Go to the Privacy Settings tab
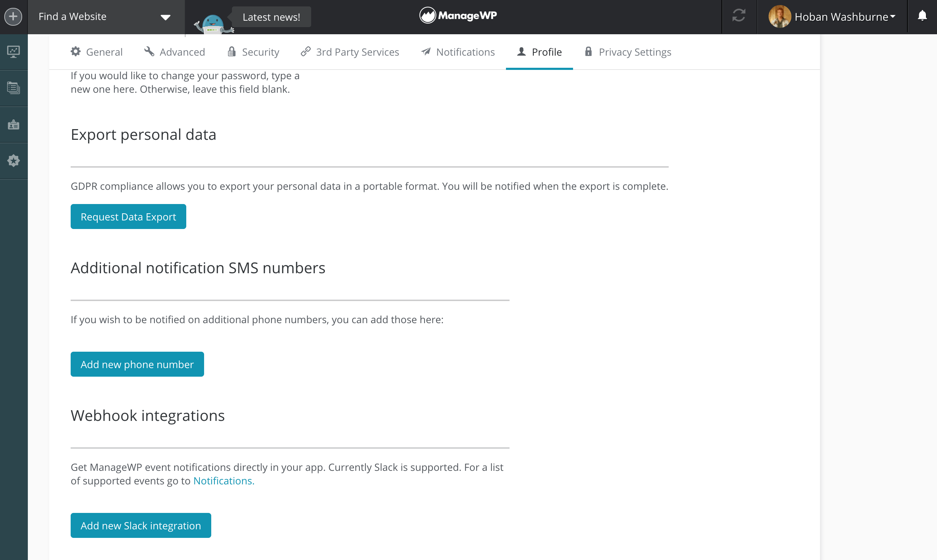The height and width of the screenshot is (560, 937). pos(628,52)
